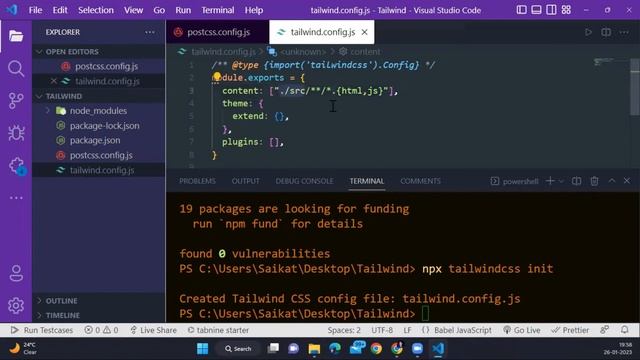This screenshot has width=640, height=360.
Task: Open package.json from explorer
Action: pos(99,140)
